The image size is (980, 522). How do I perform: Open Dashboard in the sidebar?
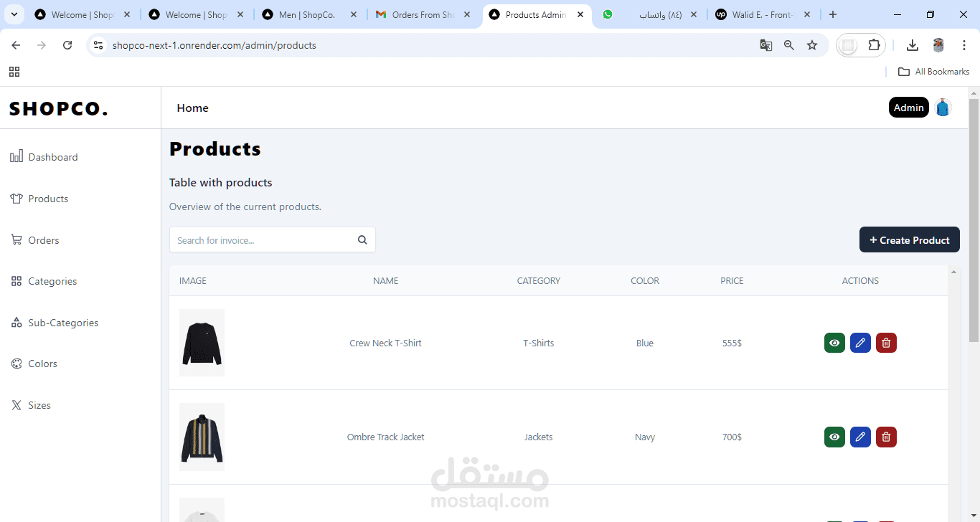[x=44, y=157]
